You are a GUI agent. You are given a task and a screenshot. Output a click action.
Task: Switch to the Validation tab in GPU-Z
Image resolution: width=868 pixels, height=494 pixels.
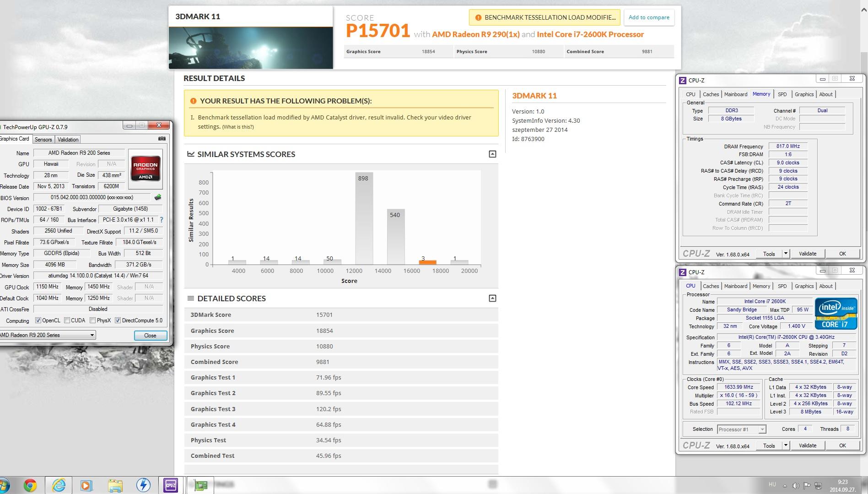(x=68, y=140)
